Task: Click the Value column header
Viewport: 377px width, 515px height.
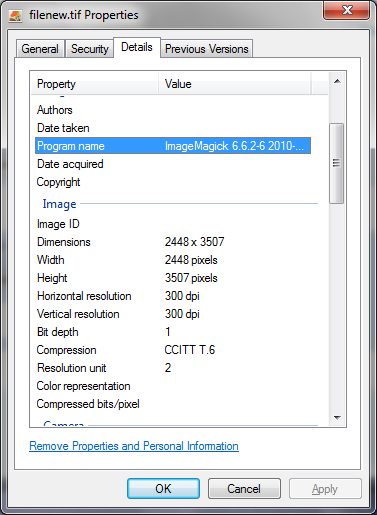Action: point(235,84)
